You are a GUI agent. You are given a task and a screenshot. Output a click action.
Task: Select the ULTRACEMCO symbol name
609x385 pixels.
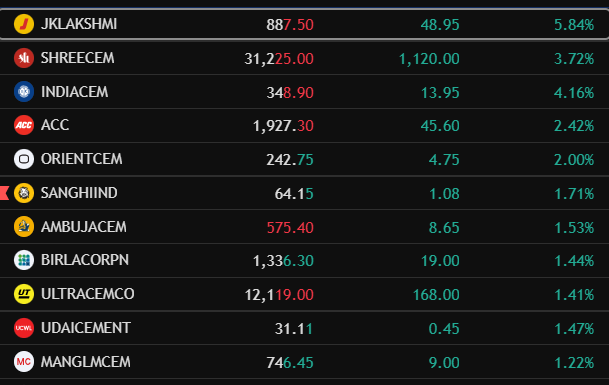tap(87, 294)
